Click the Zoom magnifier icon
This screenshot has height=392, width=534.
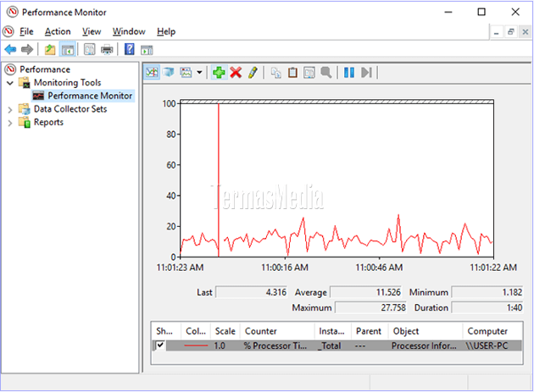point(326,73)
